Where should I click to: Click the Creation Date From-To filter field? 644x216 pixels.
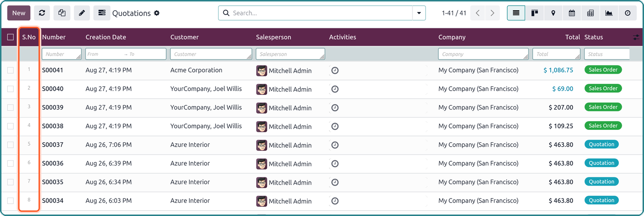click(126, 54)
